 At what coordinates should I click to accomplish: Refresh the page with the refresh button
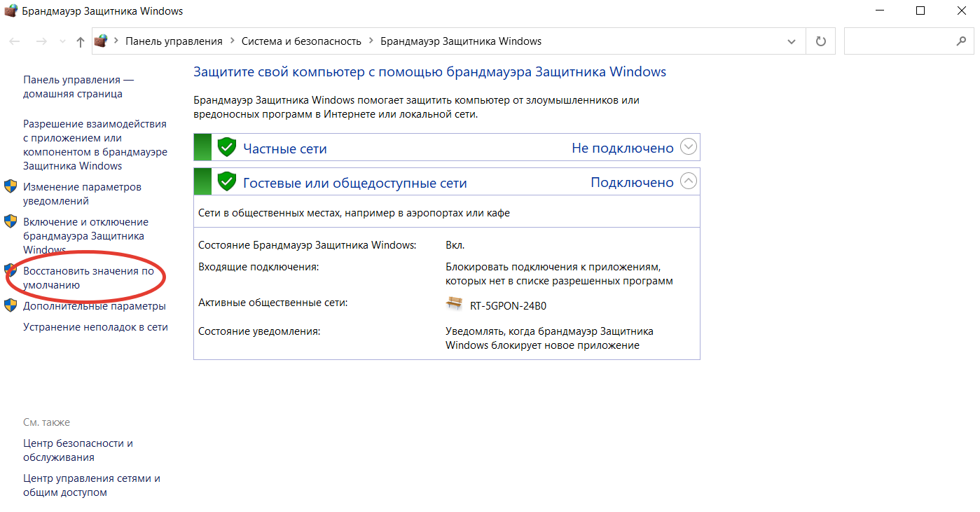[821, 41]
